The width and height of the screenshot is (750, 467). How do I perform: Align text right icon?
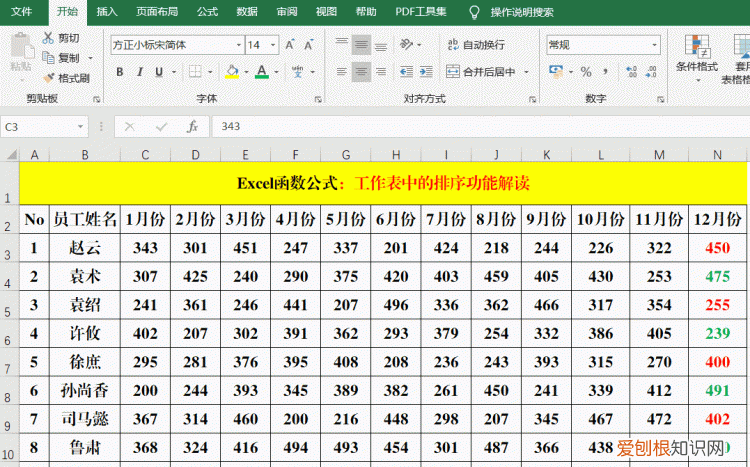pyautogui.click(x=381, y=72)
